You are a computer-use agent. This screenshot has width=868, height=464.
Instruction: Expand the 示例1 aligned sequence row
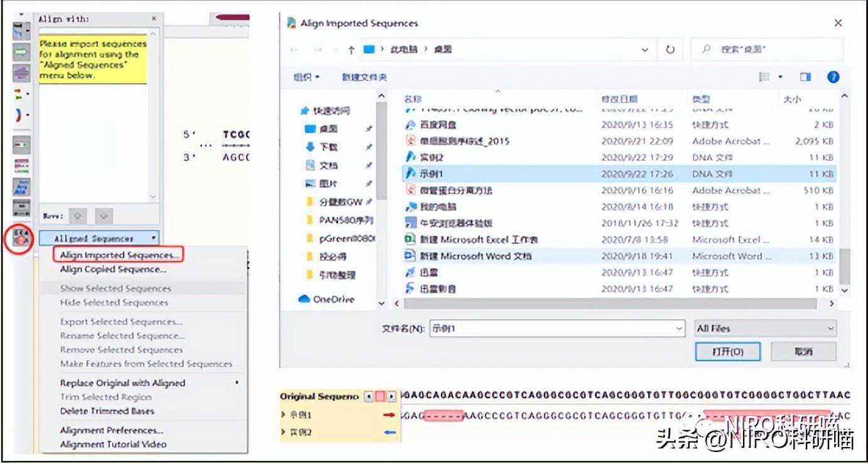283,415
